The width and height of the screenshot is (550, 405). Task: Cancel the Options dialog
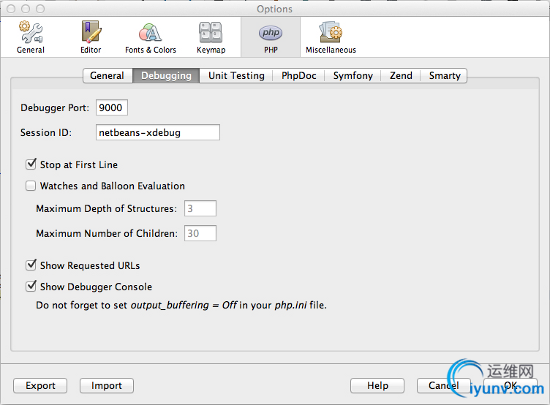click(444, 386)
